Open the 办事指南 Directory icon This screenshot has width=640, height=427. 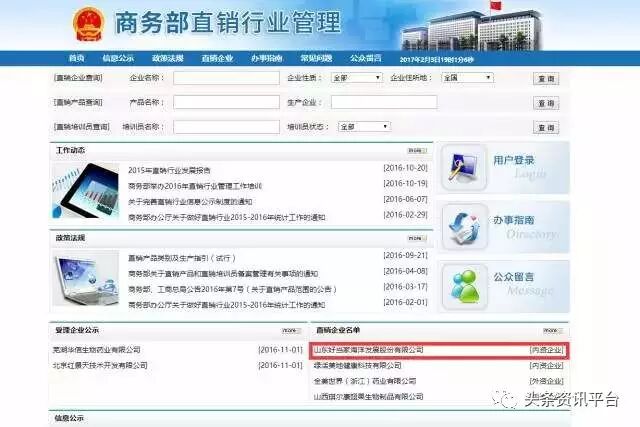click(x=465, y=227)
